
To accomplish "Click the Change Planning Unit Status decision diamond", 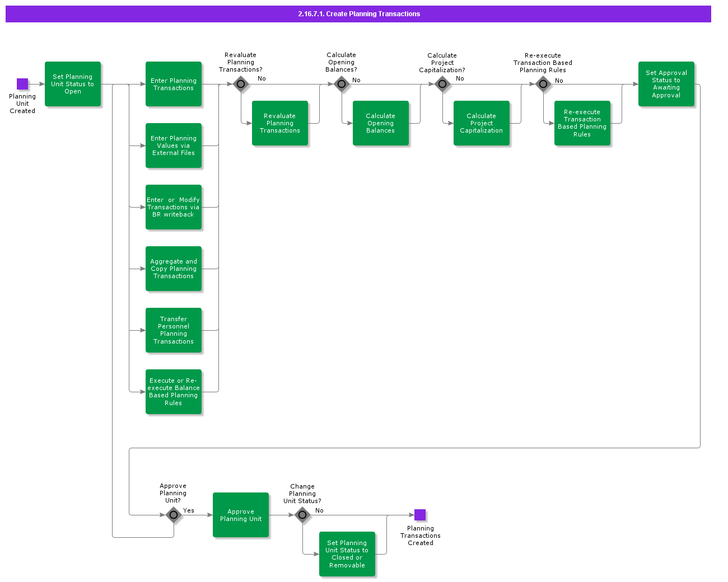I will pos(302,515).
